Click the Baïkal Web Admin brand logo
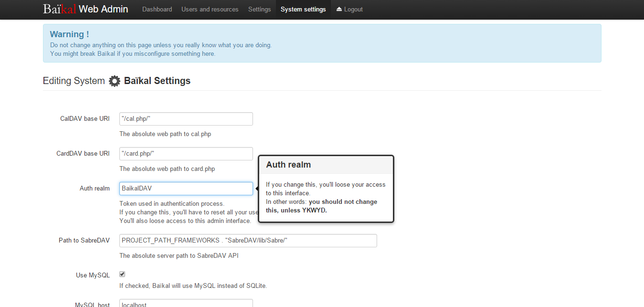Image resolution: width=644 pixels, height=307 pixels. [85, 9]
